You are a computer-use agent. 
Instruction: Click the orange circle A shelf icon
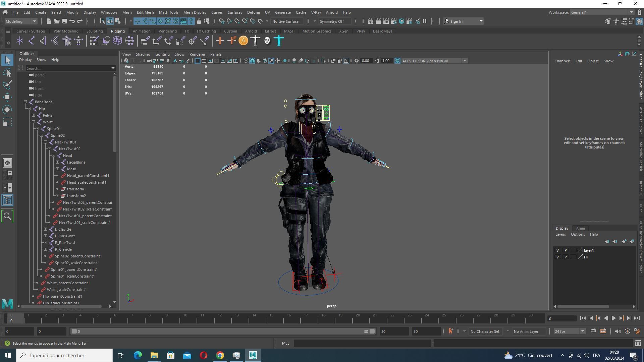pyautogui.click(x=243, y=41)
